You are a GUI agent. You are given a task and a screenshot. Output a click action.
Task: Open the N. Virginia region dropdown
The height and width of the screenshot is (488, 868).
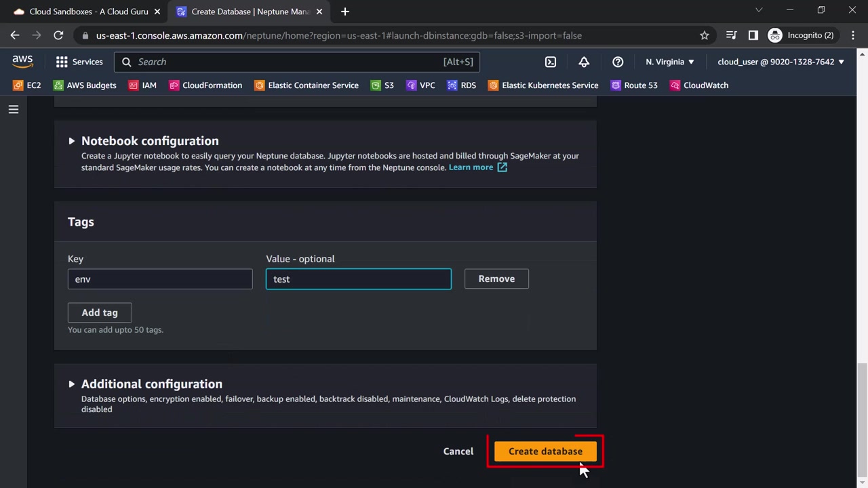click(x=669, y=62)
